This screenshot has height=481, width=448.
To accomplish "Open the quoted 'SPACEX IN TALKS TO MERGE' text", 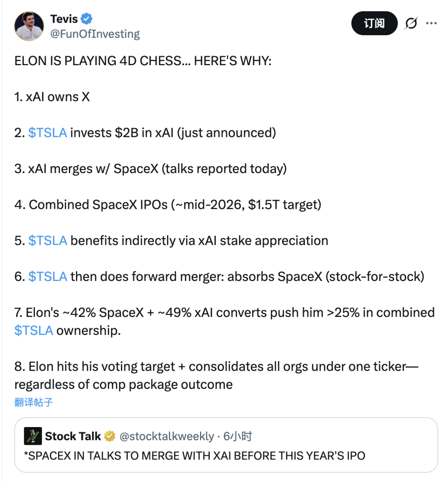I will 195,456.
